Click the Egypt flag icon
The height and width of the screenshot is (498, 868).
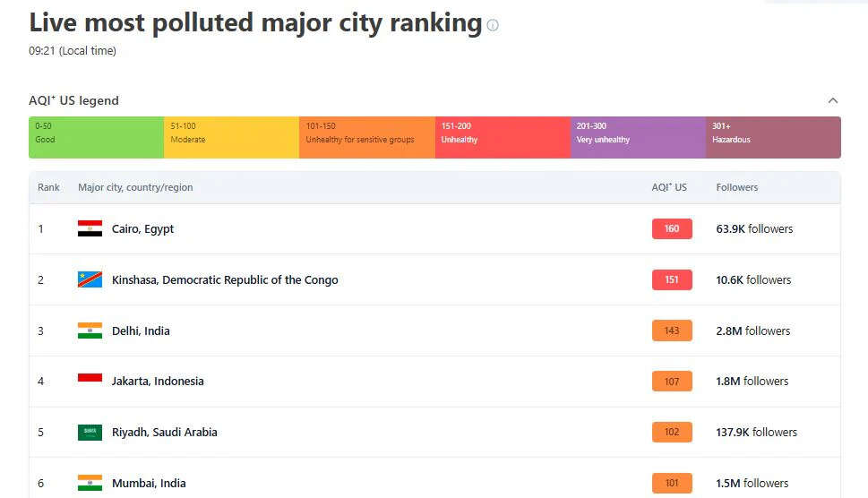pos(90,228)
